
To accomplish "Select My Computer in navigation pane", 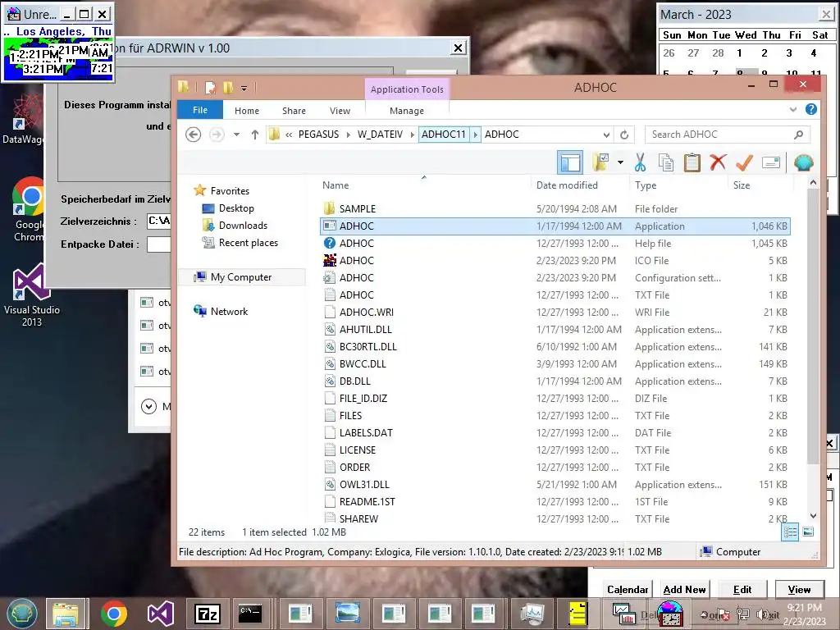I will click(x=241, y=277).
